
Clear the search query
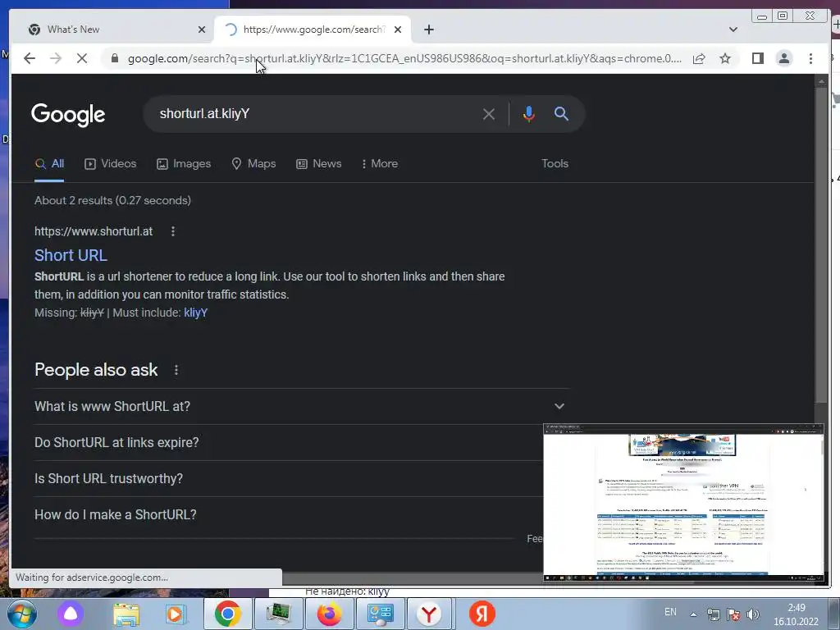coord(489,113)
